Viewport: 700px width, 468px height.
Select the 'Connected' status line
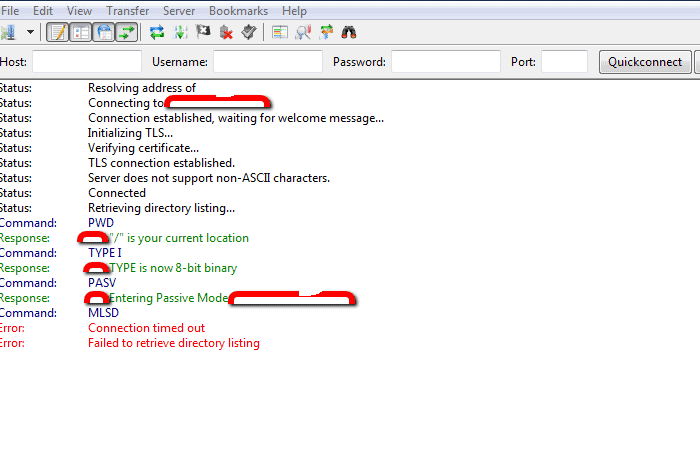pos(117,193)
